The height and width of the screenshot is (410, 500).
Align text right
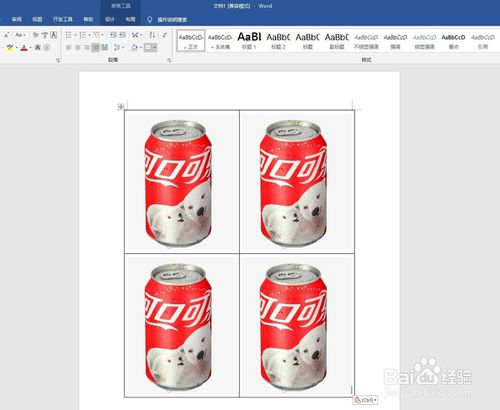[x=87, y=48]
